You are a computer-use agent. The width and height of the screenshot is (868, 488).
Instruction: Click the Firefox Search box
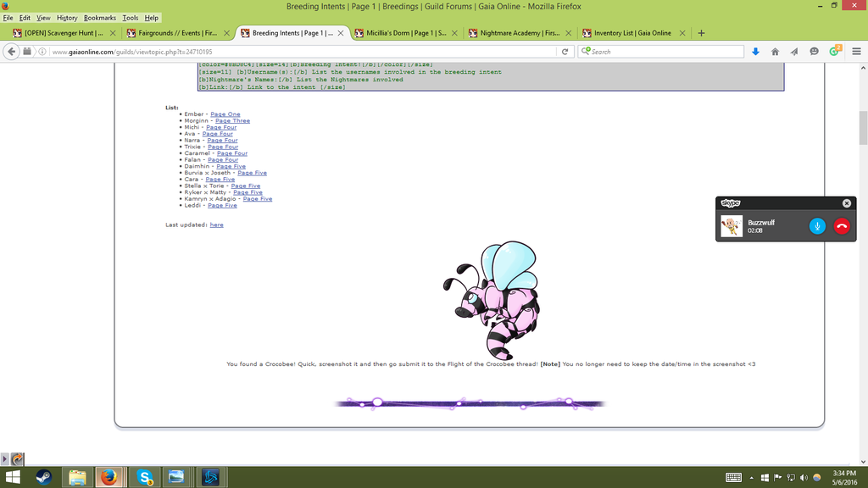[x=661, y=52]
